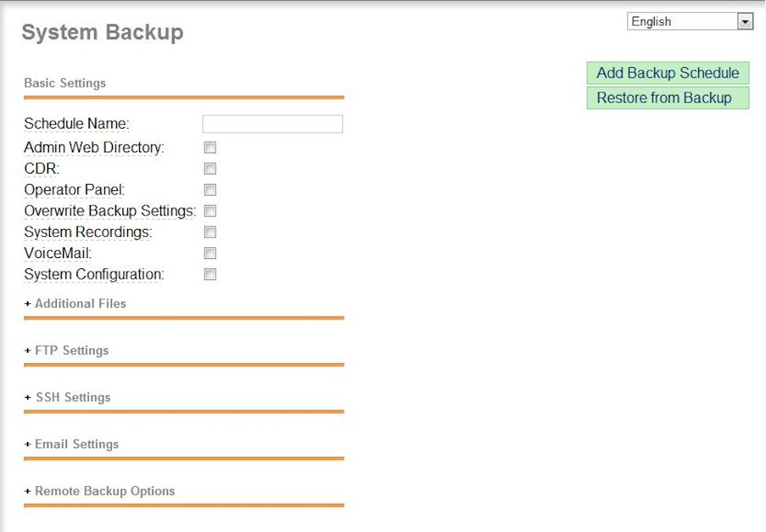
Task: Check the VoiceMail checkbox
Action: tap(210, 253)
